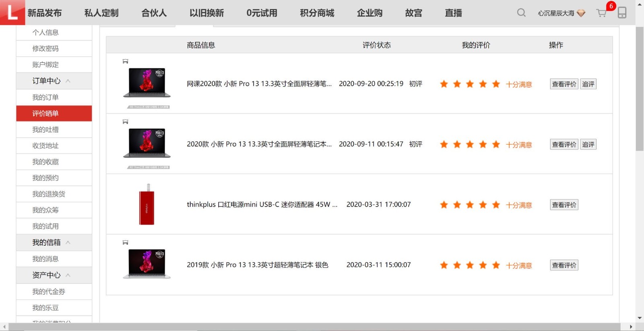Click 追评 for 2020-09-11 review
This screenshot has width=644, height=331.
click(x=588, y=144)
